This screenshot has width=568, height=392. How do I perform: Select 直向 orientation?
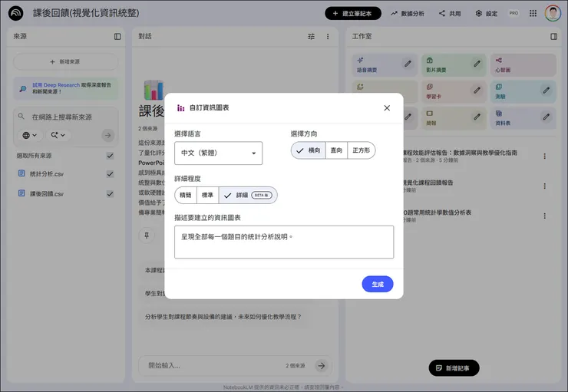[336, 150]
